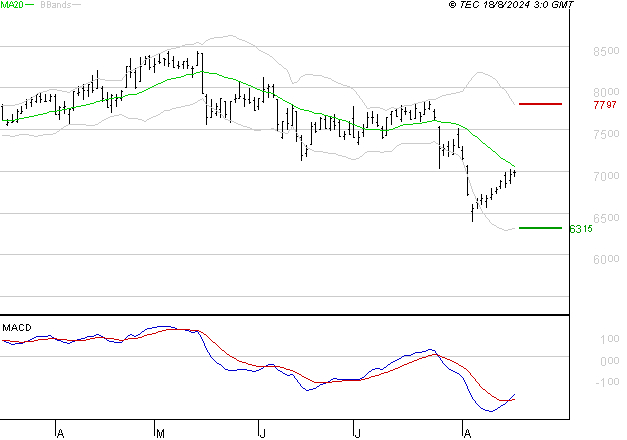Click the red resistance line marker

pos(540,104)
